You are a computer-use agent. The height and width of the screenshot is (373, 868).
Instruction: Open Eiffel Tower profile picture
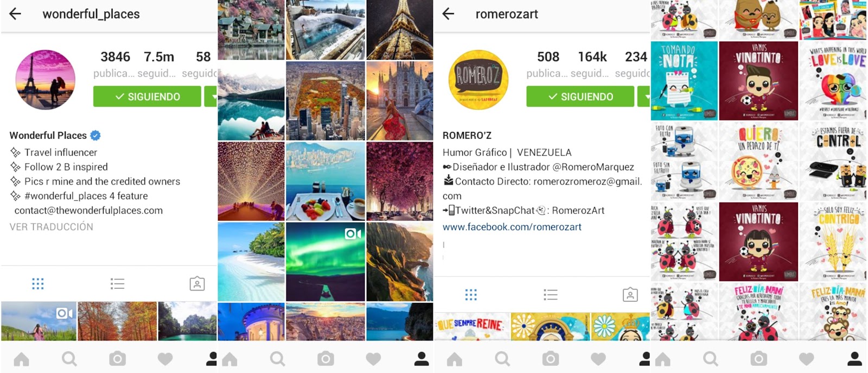(x=46, y=80)
